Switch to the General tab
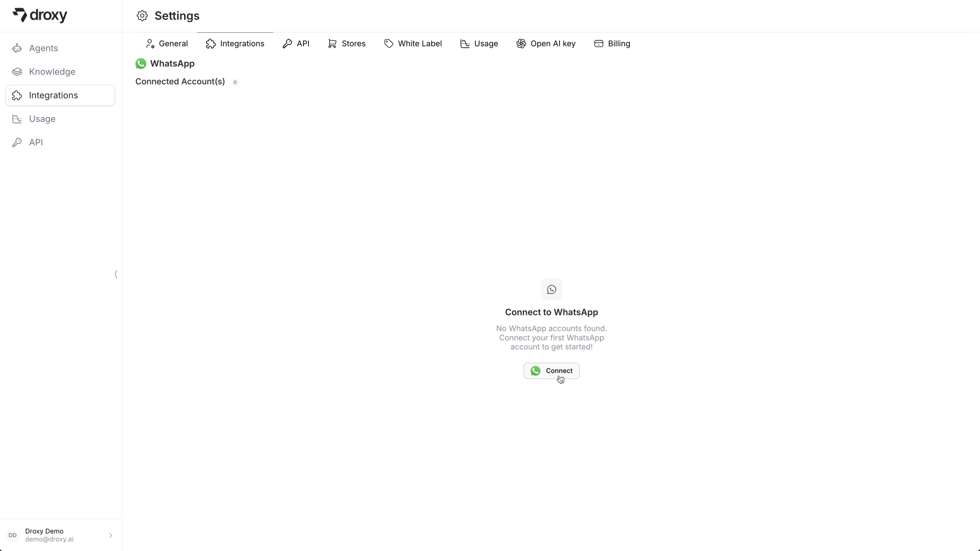 [x=167, y=43]
